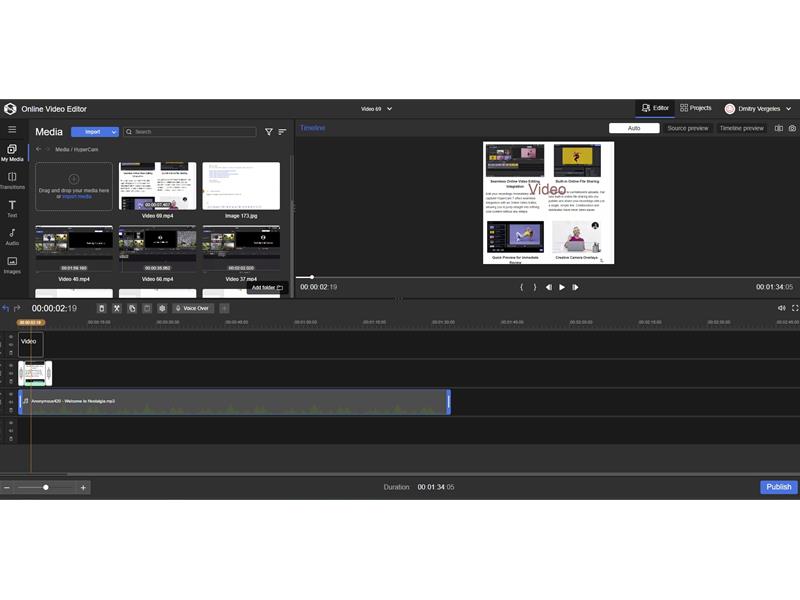Image resolution: width=800 pixels, height=600 pixels.
Task: Click the scissors split tool
Action: [x=116, y=308]
